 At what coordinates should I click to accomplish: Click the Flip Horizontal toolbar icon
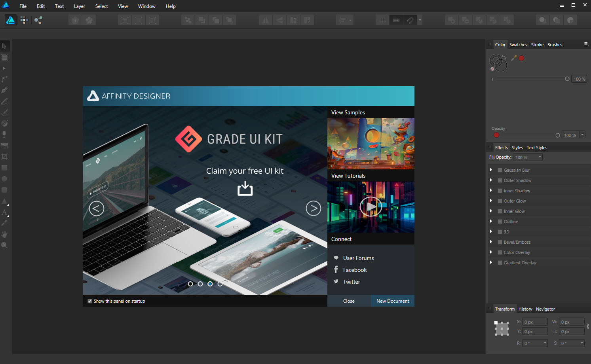pyautogui.click(x=266, y=20)
